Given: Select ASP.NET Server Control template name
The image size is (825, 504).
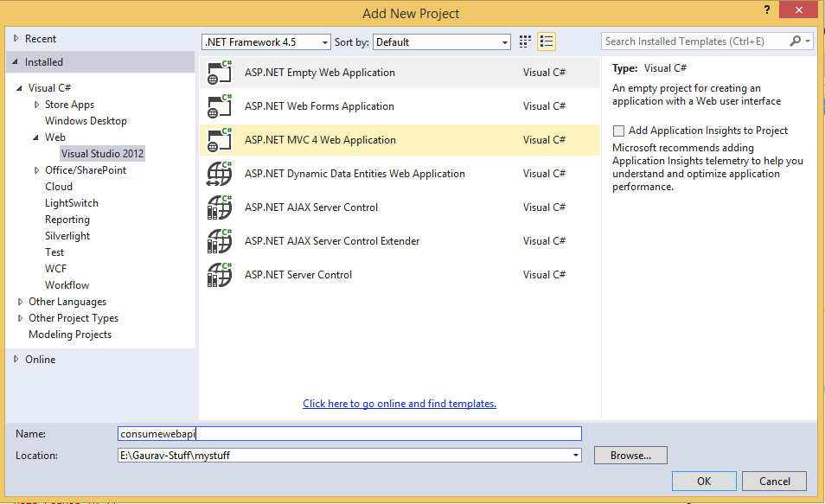Looking at the screenshot, I should coord(298,275).
